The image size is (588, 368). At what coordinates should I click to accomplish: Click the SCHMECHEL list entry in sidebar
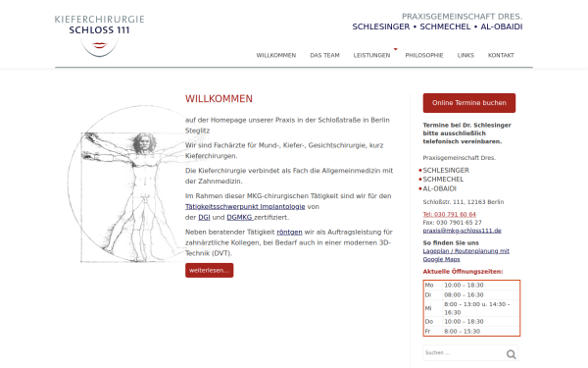(x=443, y=180)
